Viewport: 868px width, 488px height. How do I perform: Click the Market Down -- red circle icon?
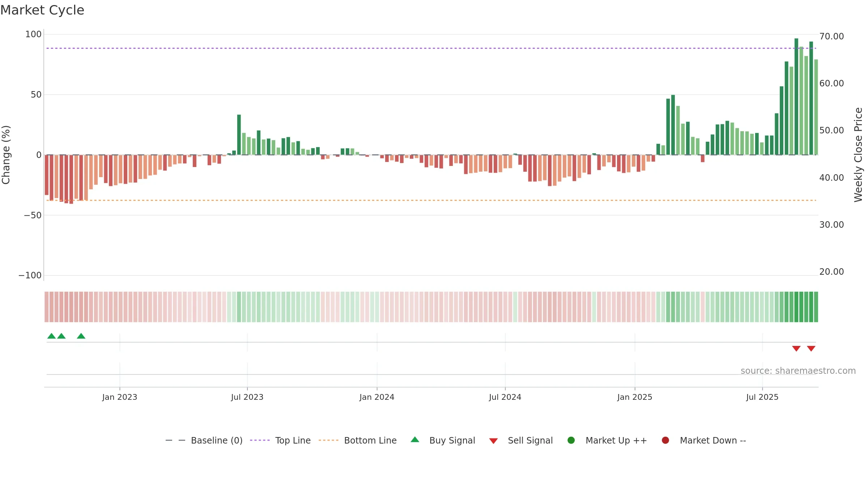[x=665, y=440]
